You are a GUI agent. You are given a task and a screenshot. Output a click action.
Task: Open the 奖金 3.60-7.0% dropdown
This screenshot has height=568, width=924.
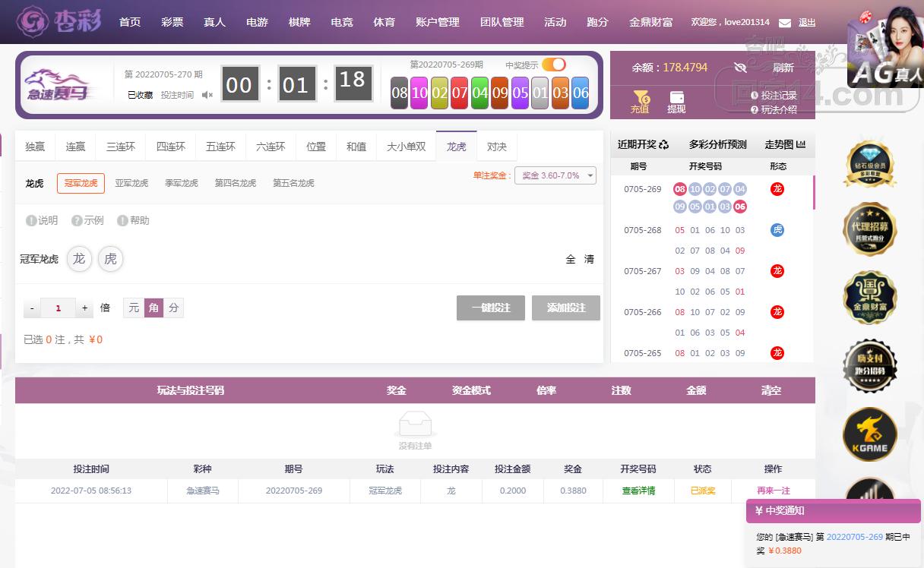click(555, 175)
